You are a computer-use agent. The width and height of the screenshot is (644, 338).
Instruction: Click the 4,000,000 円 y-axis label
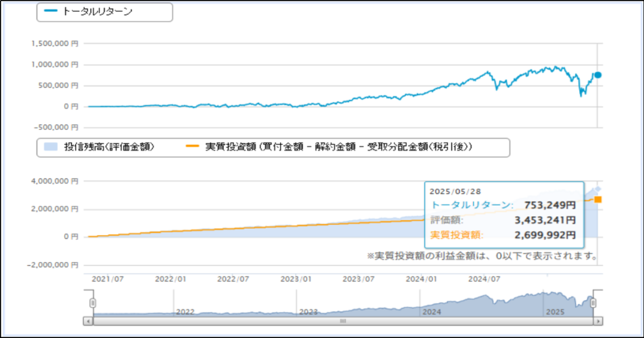coord(55,181)
